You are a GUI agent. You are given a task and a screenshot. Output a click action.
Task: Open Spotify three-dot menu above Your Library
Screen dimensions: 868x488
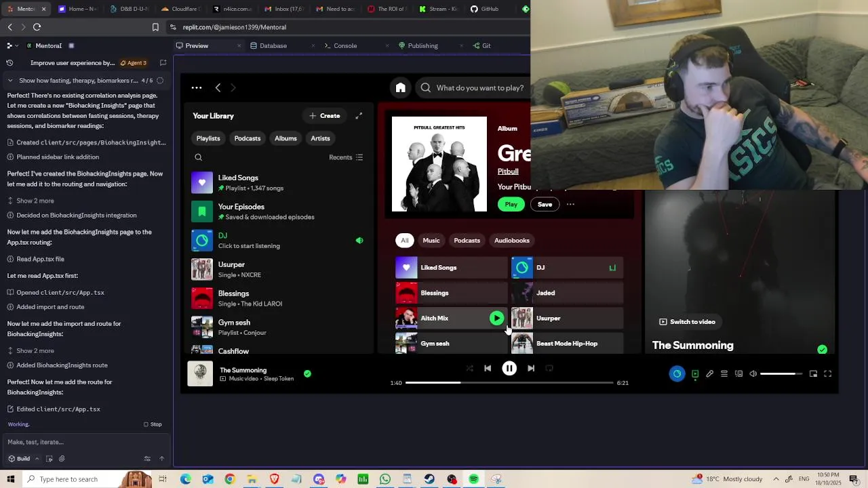(x=197, y=87)
